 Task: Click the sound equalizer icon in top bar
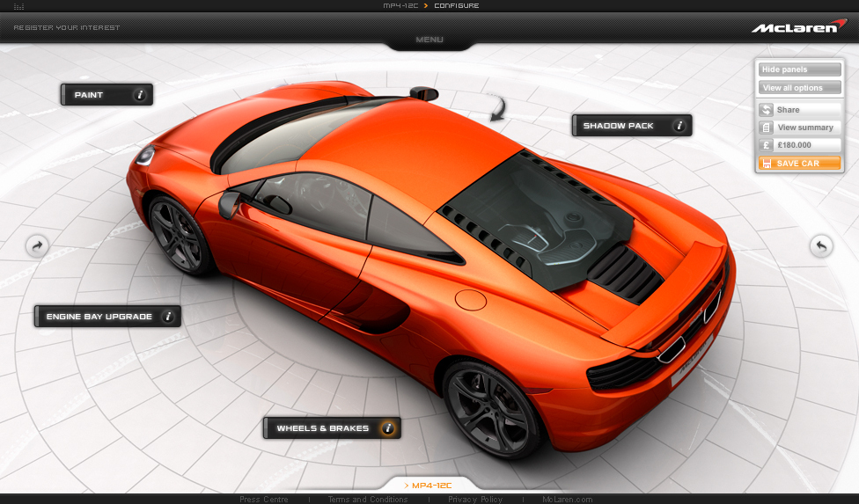coord(18,6)
